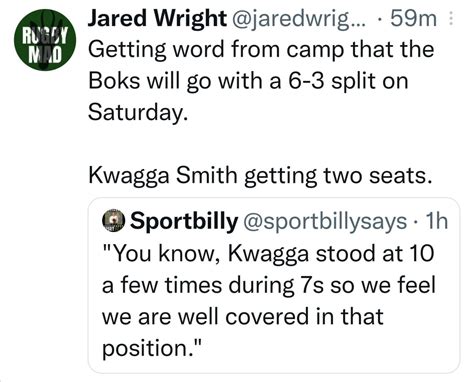Screen dimensions: 474x382
Task: Open Jared Wright's profile name link
Action: [x=157, y=19]
